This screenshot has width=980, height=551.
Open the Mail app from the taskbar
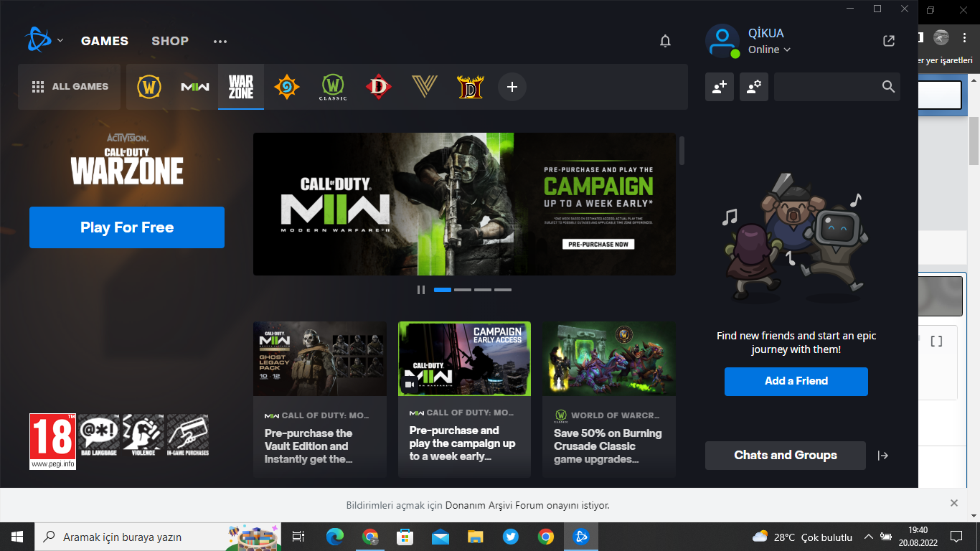[x=440, y=537]
